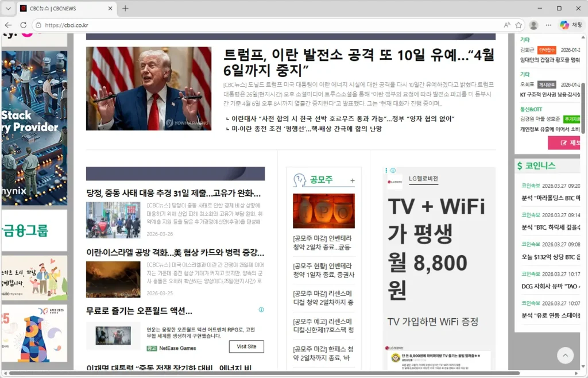The height and width of the screenshot is (378, 588).
Task: Add this page to favorites
Action: (519, 25)
